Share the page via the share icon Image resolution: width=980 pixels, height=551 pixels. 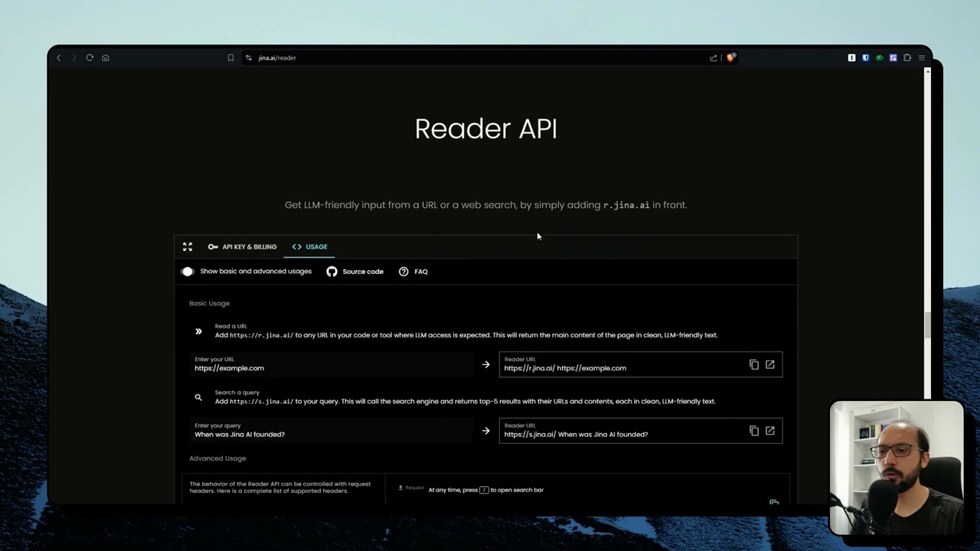[714, 57]
